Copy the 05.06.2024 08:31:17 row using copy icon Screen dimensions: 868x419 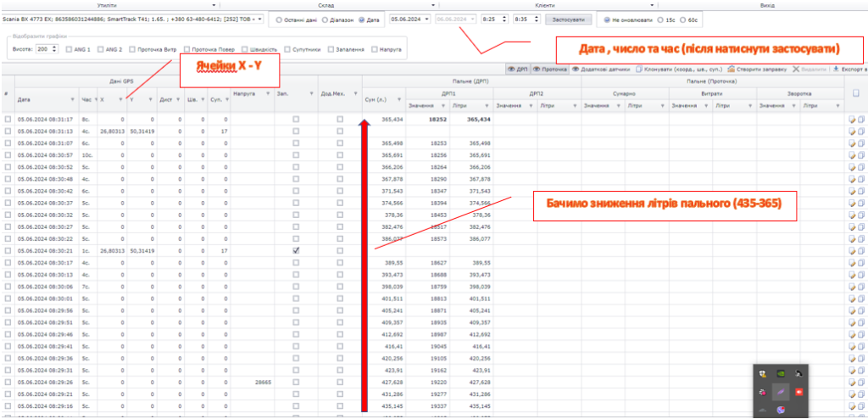point(860,119)
